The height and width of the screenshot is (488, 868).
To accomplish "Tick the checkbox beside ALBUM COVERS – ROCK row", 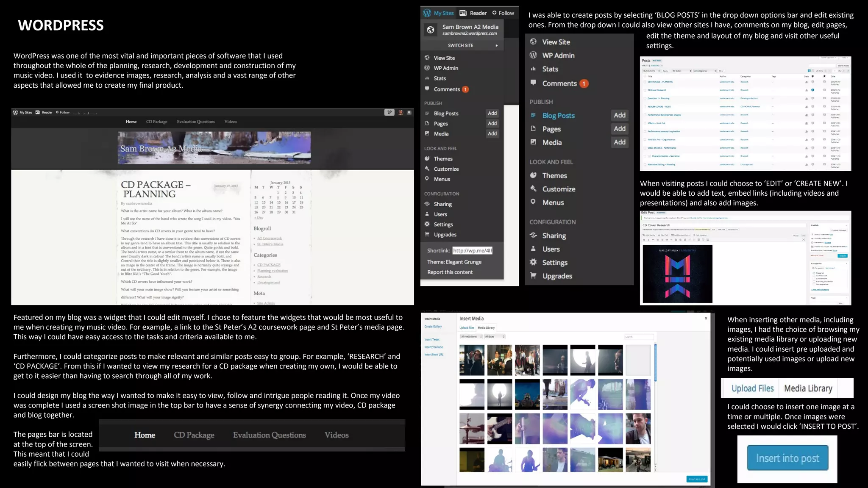I will 645,106.
